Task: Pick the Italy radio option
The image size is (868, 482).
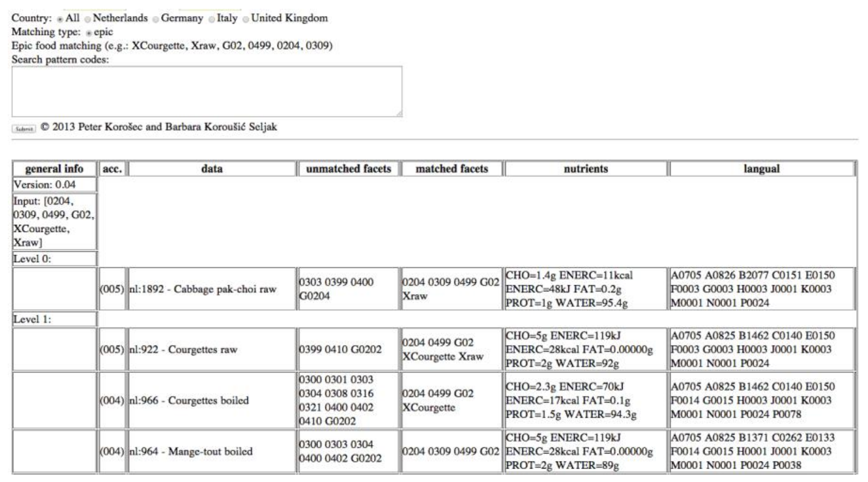Action: click(x=212, y=19)
